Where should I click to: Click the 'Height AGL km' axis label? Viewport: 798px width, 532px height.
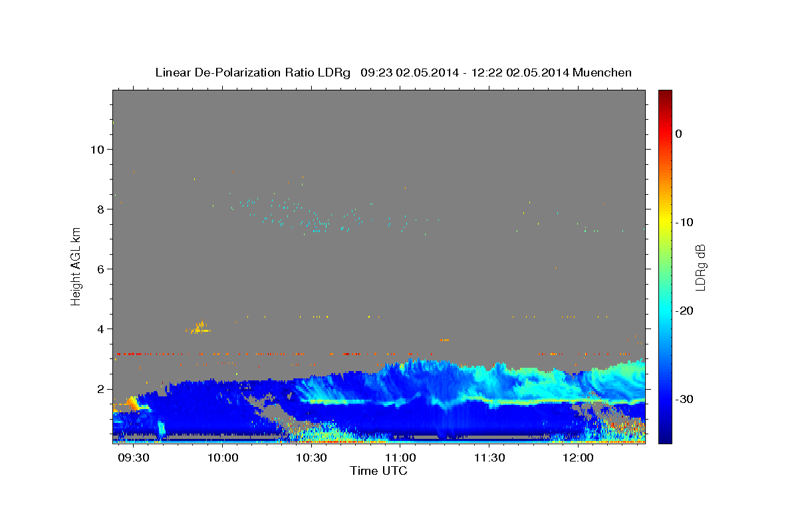coord(76,267)
